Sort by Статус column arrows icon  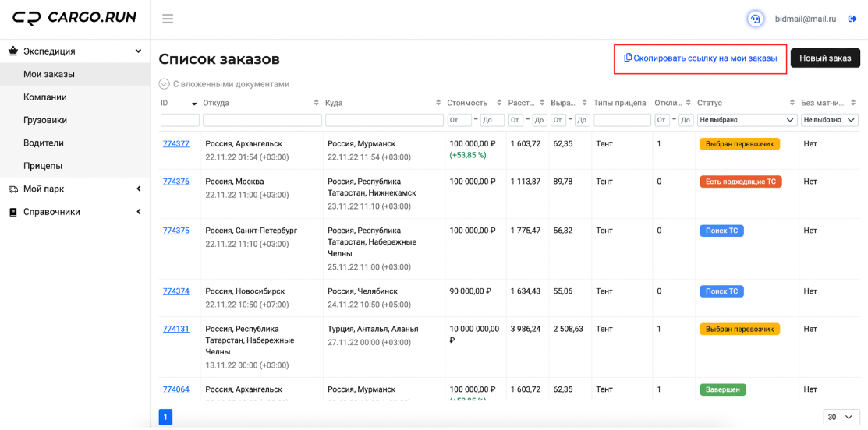(x=792, y=103)
